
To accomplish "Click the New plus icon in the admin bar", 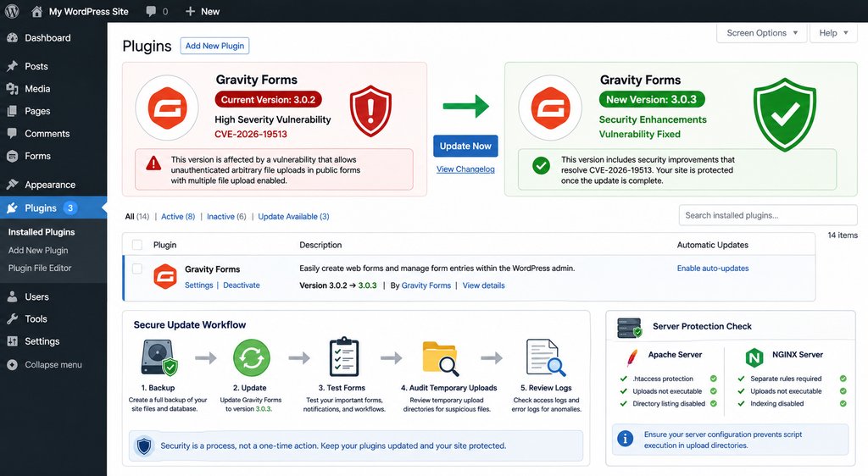I will click(190, 11).
